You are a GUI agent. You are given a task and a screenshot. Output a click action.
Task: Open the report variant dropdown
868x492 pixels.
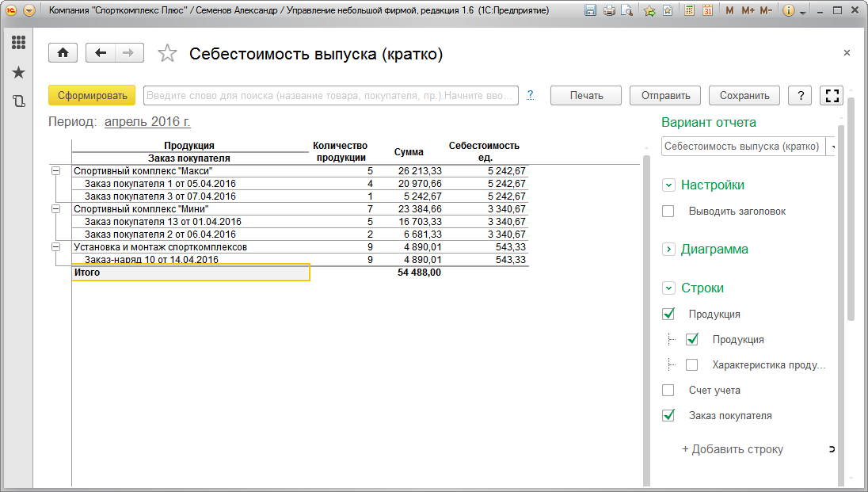tap(831, 147)
